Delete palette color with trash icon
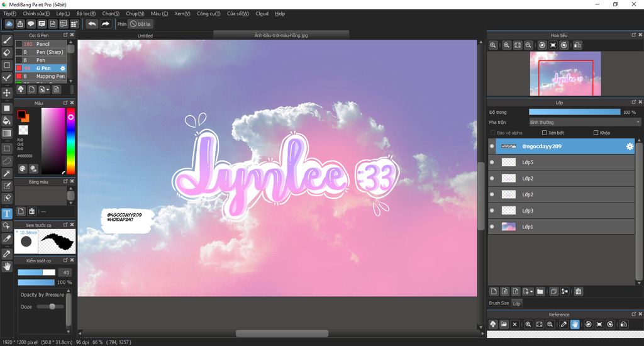Viewport: 644px width, 346px height. pos(31,211)
